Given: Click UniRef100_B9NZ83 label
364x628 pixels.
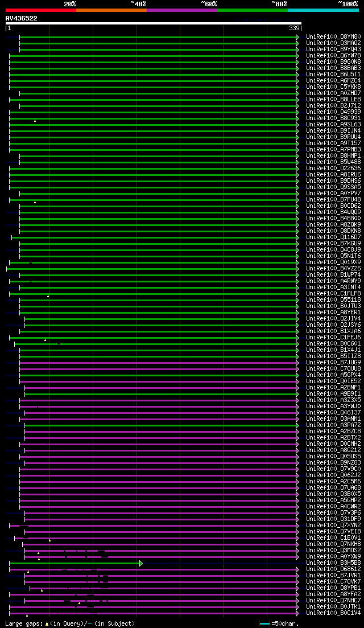Looking at the screenshot, I should click(333, 463).
